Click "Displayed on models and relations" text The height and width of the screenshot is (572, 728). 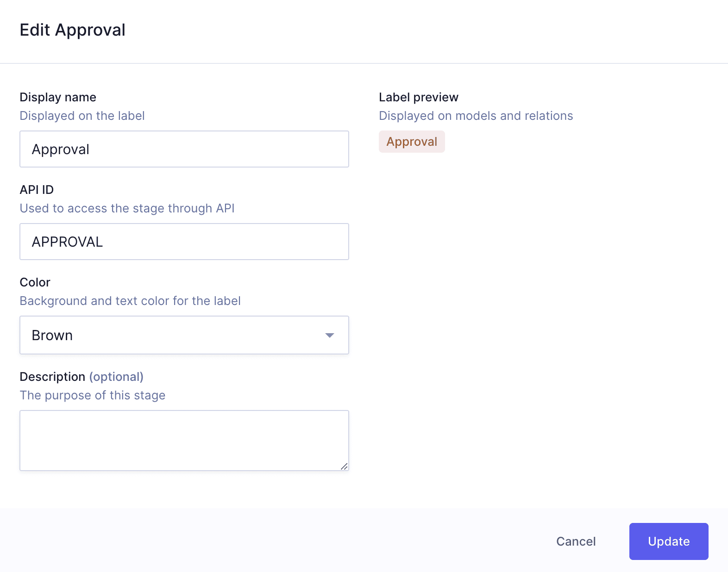tap(476, 116)
